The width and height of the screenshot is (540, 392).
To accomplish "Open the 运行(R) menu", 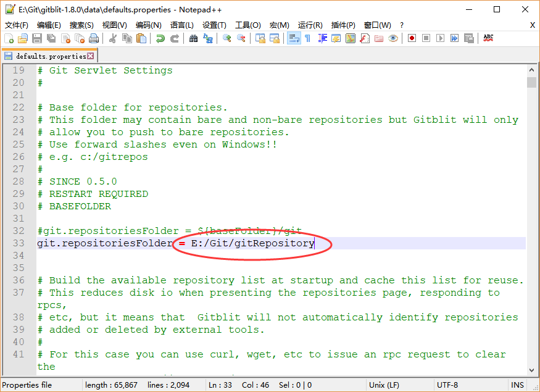I will coord(310,25).
